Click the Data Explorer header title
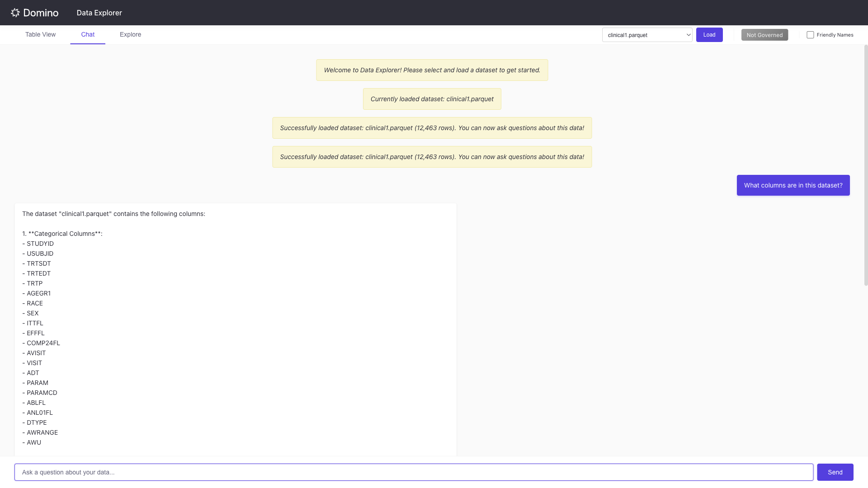Viewport: 868px width, 488px height. tap(99, 13)
